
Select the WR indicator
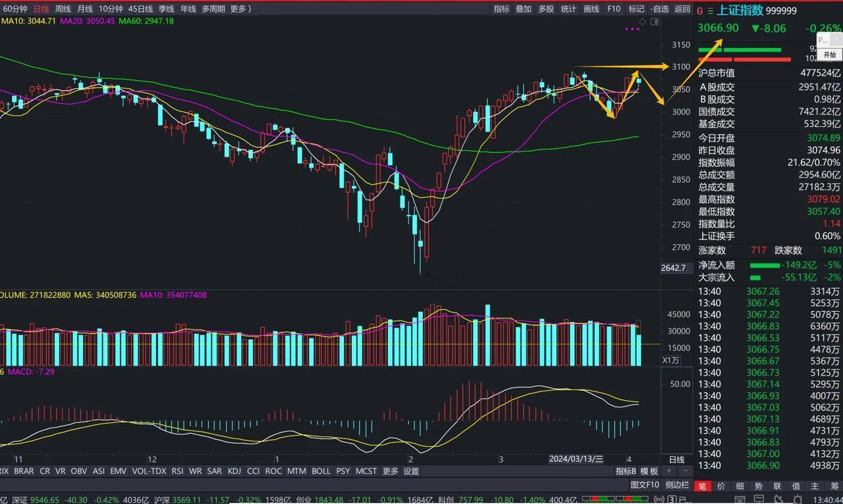pyautogui.click(x=196, y=471)
